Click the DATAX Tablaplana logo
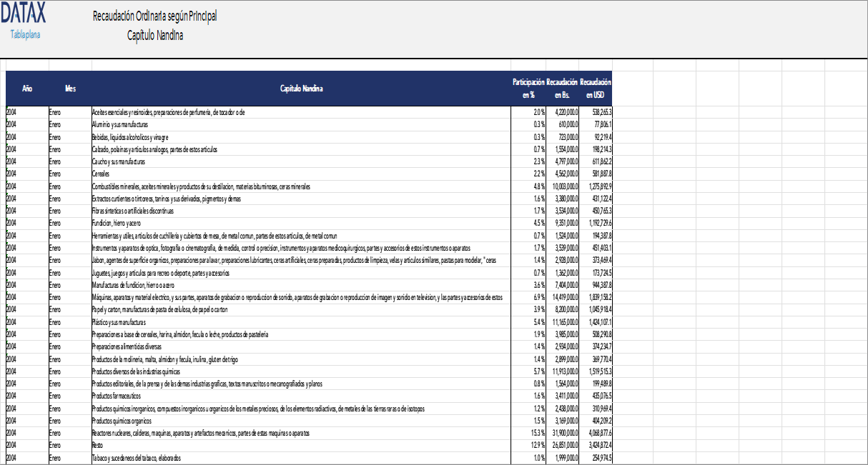The height and width of the screenshot is (465, 868). 22,21
